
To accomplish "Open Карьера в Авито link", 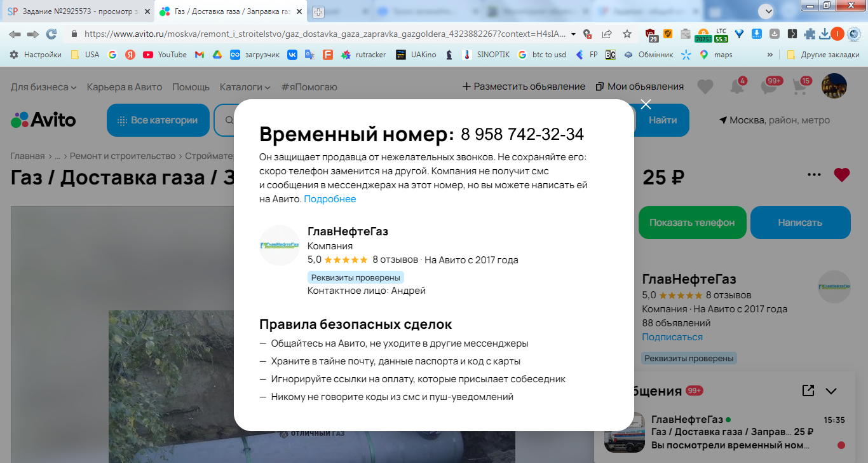I will pos(125,86).
